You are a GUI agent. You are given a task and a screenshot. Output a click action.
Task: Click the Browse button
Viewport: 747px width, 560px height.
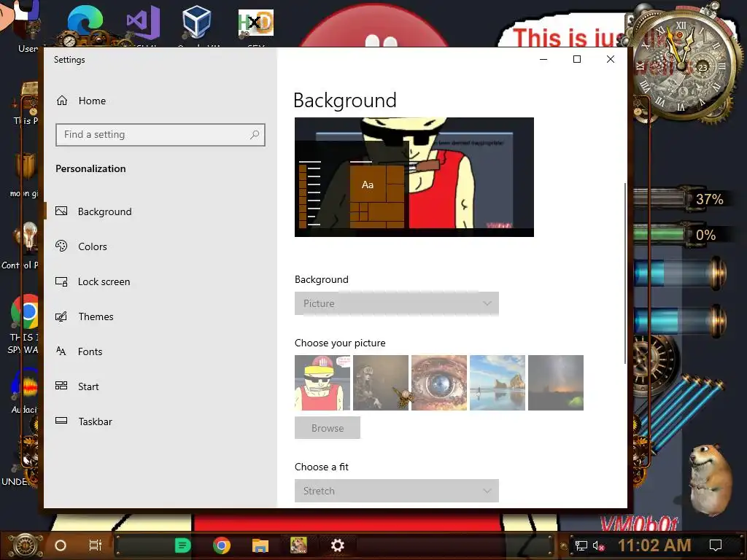(328, 427)
